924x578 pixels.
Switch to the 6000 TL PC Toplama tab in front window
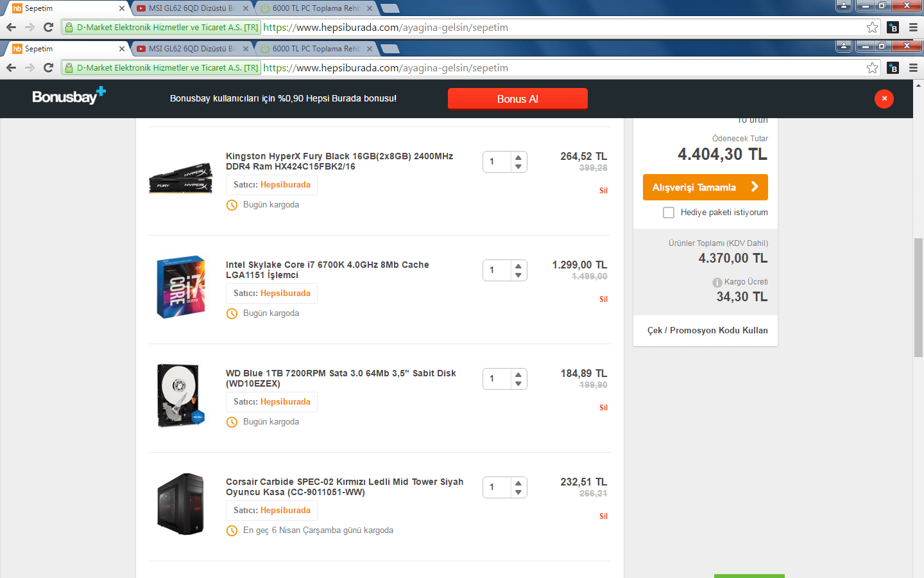pyautogui.click(x=315, y=49)
